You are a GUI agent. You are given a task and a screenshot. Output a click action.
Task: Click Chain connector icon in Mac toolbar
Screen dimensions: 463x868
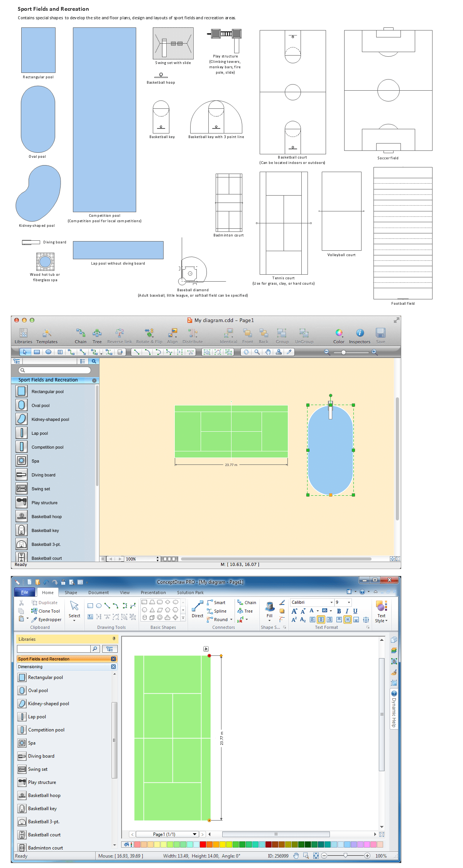click(x=80, y=335)
